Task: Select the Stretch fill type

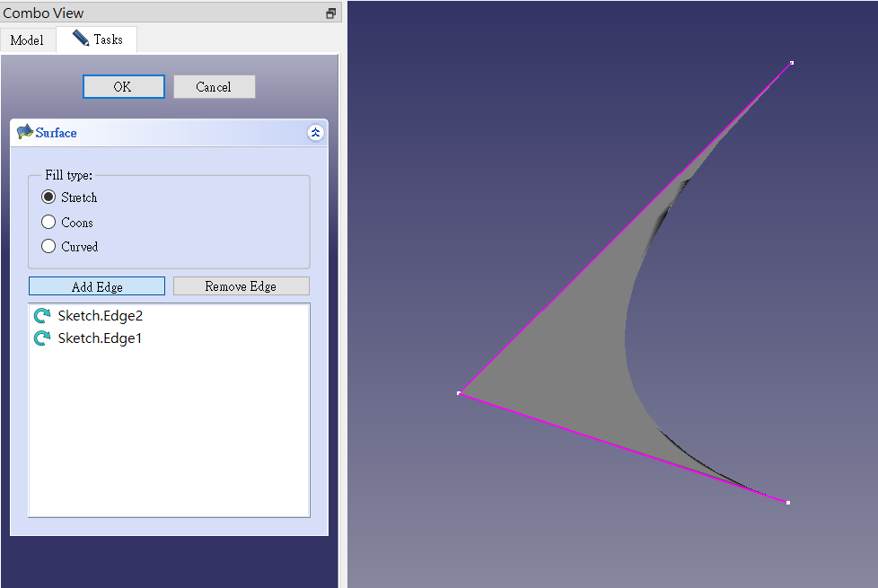Action: (x=69, y=197)
